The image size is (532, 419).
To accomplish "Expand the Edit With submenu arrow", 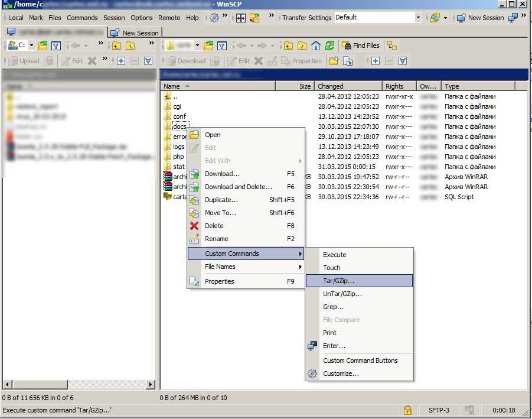I will pyautogui.click(x=301, y=161).
